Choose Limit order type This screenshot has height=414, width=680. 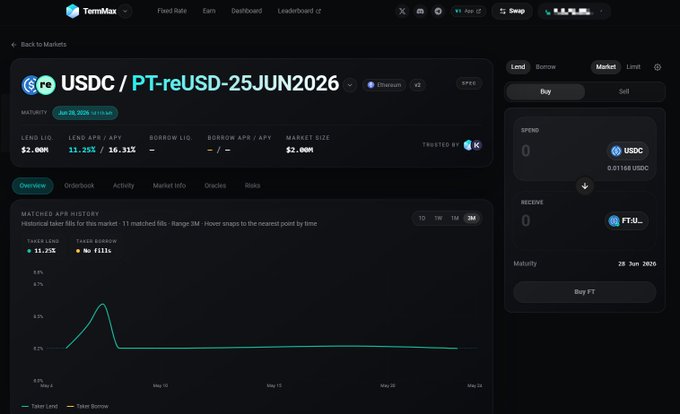633,67
